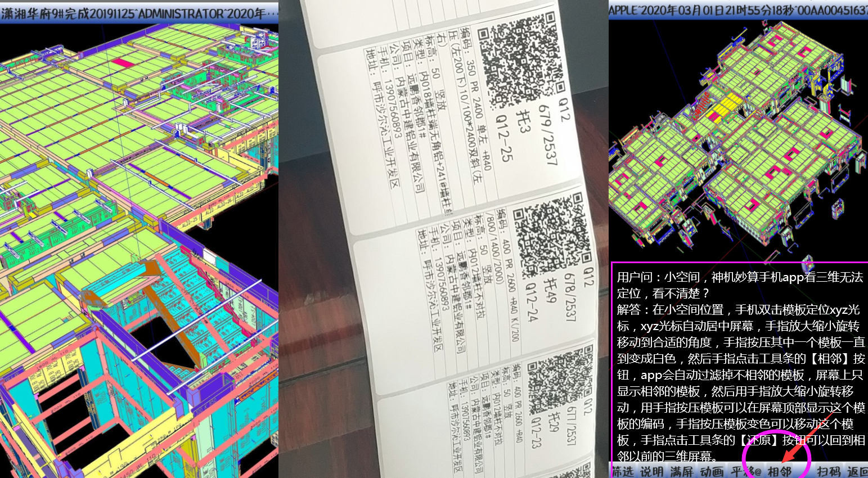Select the 平移@ pan tool
The image size is (868, 478).
coord(746,471)
